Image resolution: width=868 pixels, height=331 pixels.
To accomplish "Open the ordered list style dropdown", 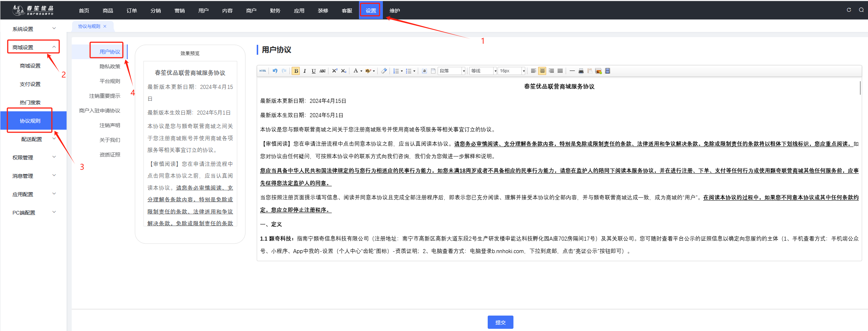I will point(402,71).
